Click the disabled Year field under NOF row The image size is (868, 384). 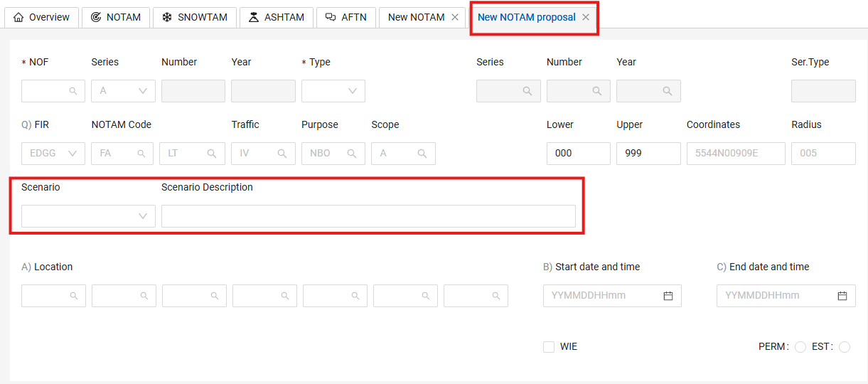(x=263, y=91)
